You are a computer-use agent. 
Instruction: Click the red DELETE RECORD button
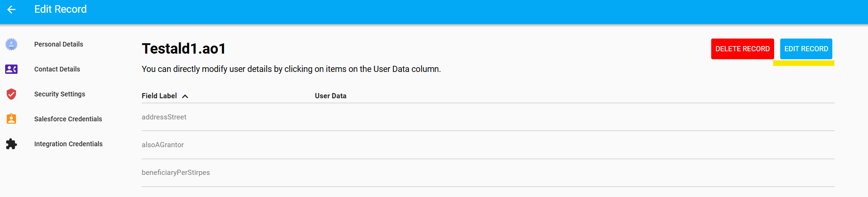click(743, 49)
